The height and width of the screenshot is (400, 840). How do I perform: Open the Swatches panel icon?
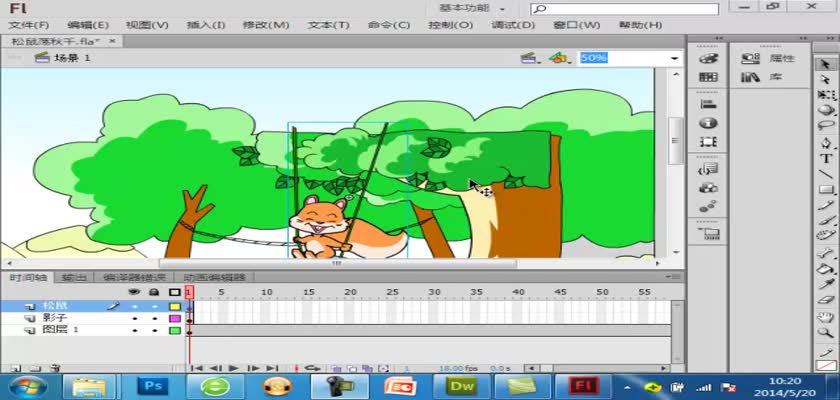click(x=708, y=77)
